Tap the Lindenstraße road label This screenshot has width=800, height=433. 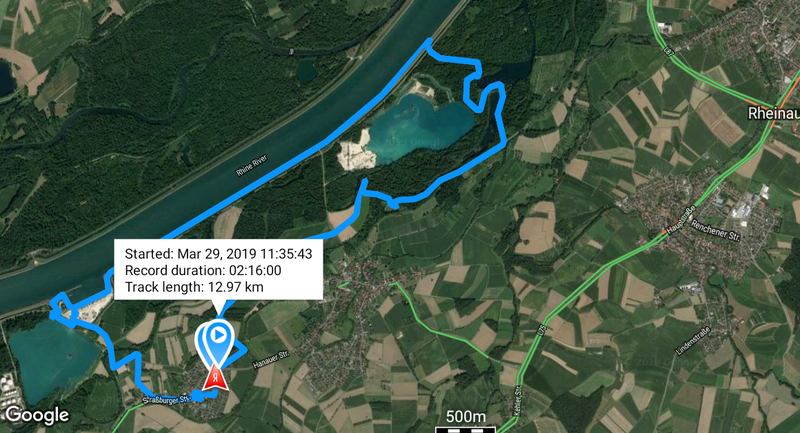[x=692, y=341]
